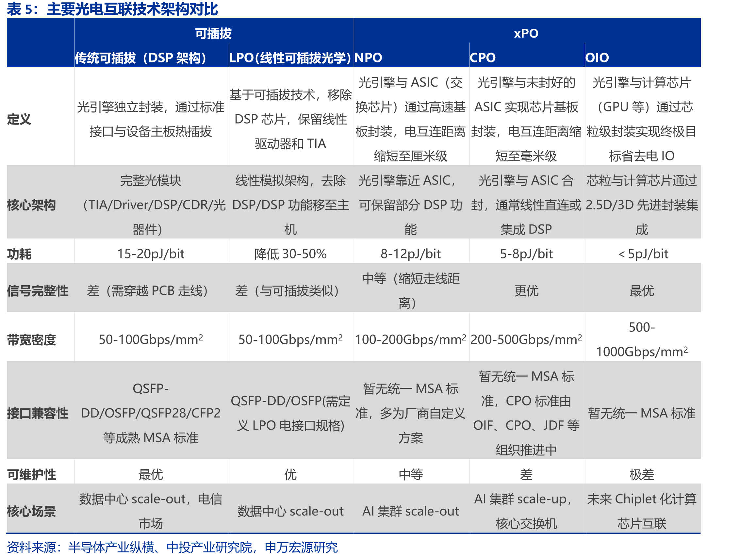Click the LPO-column 50-100Gbps/mm² cell

click(x=290, y=340)
